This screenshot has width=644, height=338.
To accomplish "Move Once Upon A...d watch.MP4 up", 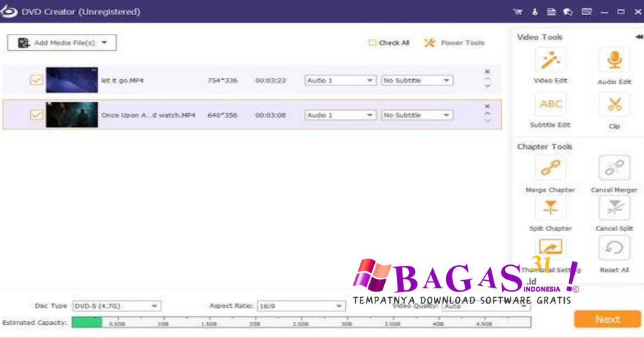I will [x=487, y=114].
